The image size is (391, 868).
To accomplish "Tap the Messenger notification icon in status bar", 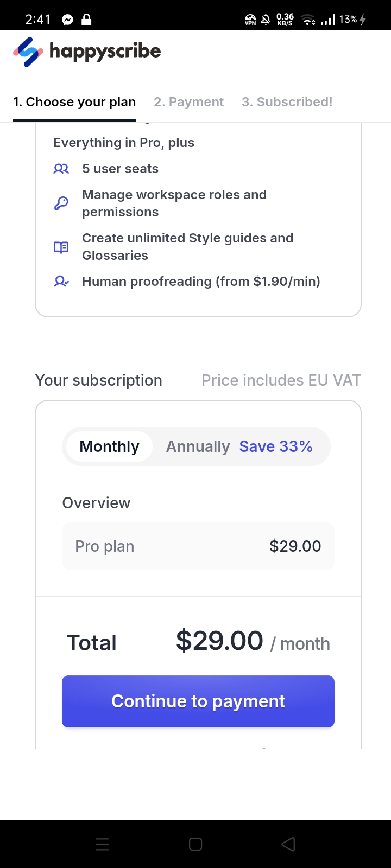I will (x=67, y=20).
